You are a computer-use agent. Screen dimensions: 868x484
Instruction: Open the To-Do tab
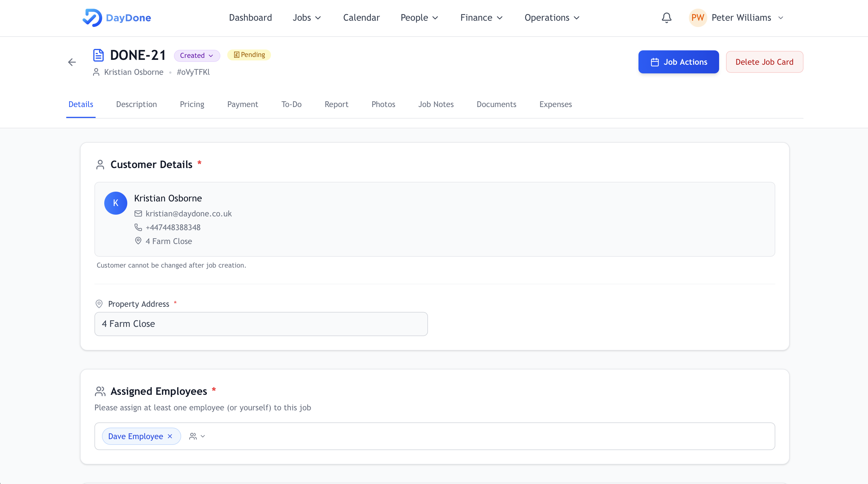coord(291,104)
